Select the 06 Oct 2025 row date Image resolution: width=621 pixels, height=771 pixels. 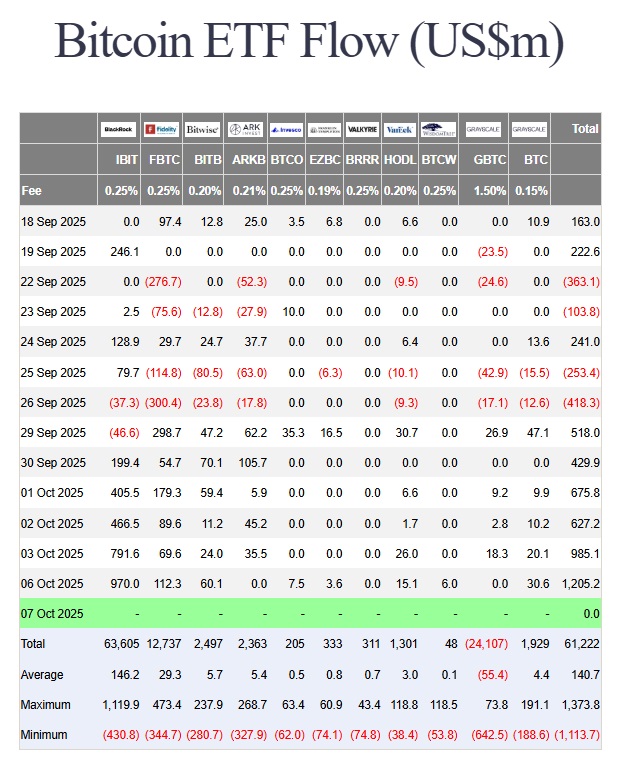53,583
